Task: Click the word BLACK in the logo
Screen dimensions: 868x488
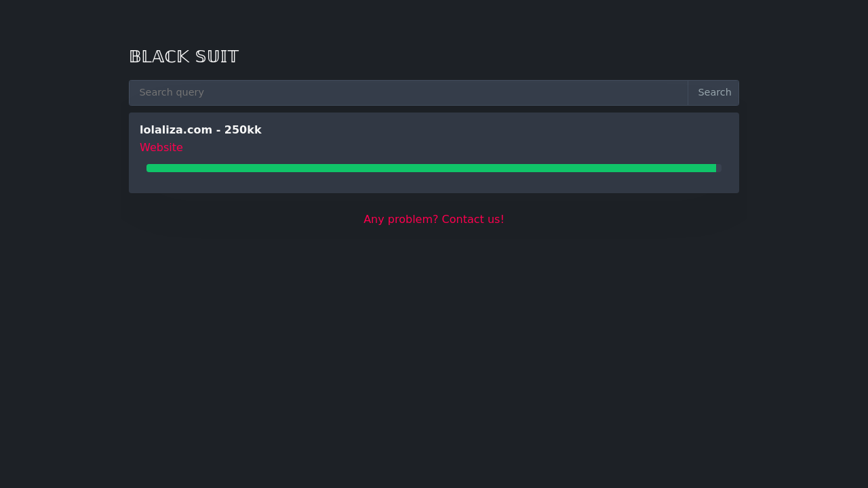Action: point(159,57)
